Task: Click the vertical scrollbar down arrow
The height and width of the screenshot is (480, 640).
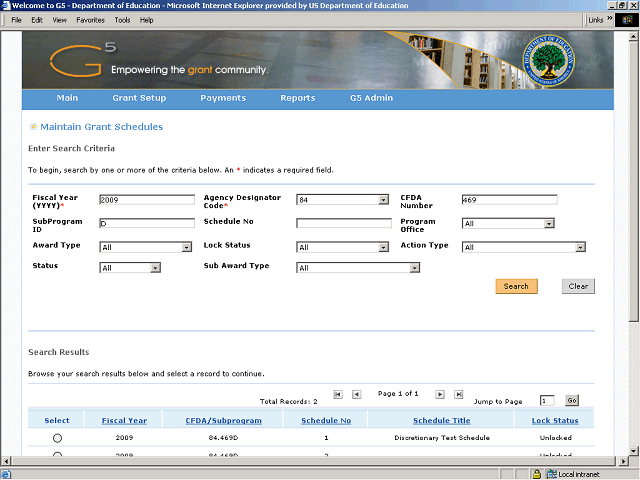Action: [x=633, y=451]
